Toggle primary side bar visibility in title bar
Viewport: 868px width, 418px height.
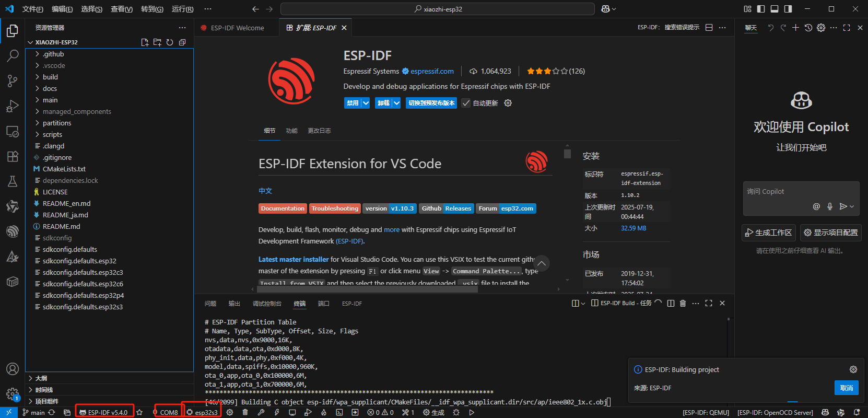coord(761,9)
